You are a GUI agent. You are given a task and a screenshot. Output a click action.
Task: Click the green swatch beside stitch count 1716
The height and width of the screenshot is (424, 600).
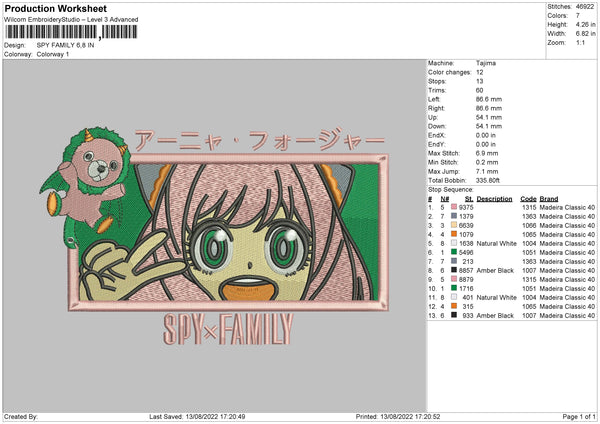454,288
